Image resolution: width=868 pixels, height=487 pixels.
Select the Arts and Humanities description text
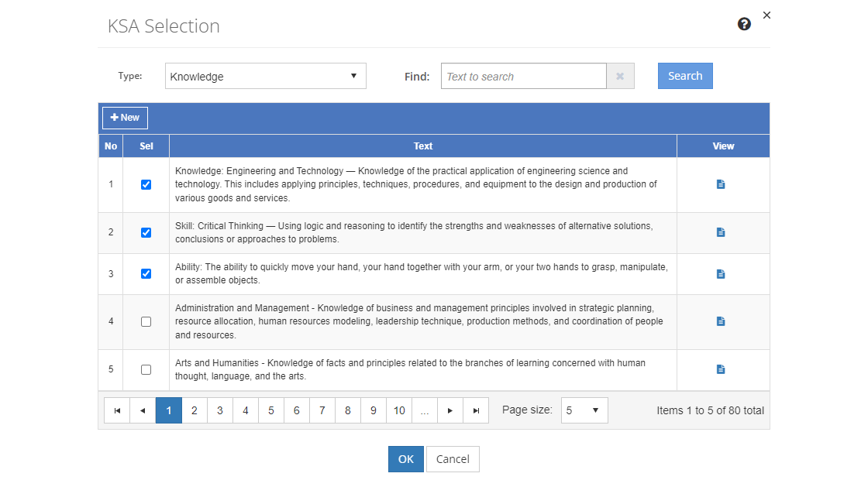(410, 370)
